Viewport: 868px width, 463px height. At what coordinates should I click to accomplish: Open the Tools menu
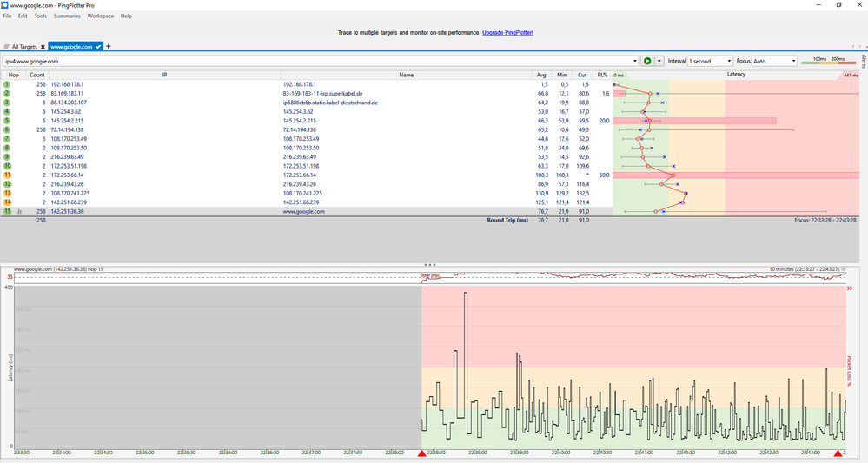(x=41, y=16)
